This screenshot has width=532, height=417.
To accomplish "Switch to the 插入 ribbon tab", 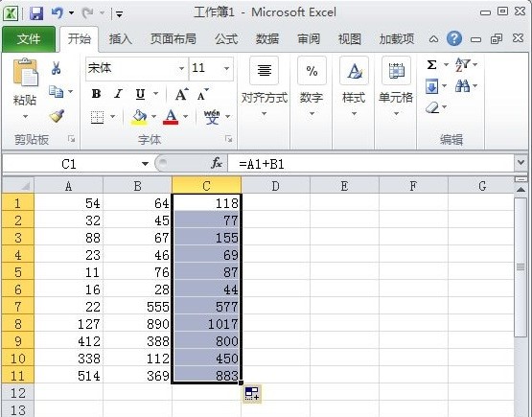I will (x=120, y=39).
